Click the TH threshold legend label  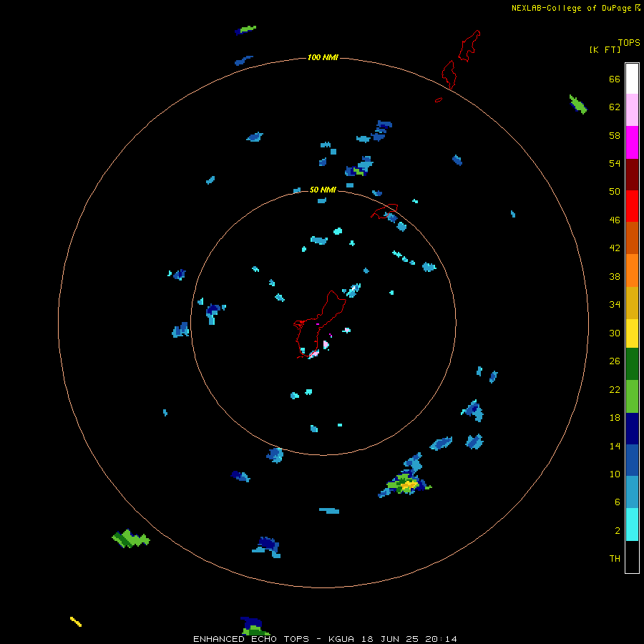click(615, 558)
